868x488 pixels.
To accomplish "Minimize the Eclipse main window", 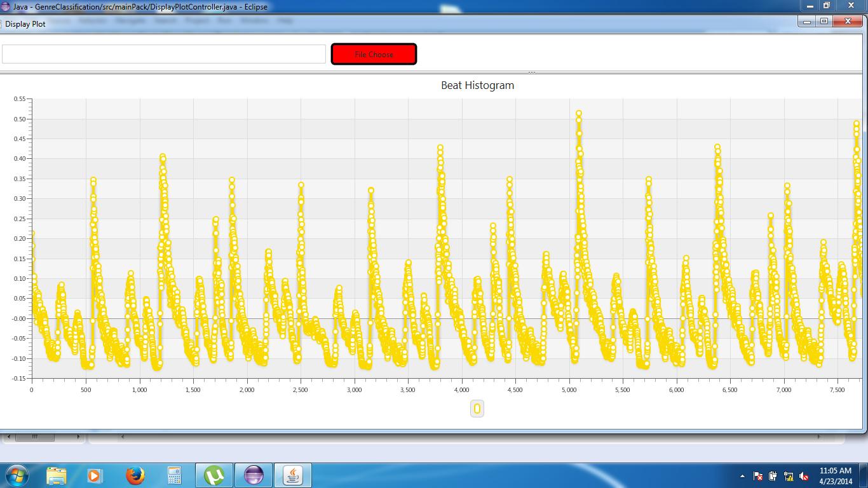I will point(809,5).
